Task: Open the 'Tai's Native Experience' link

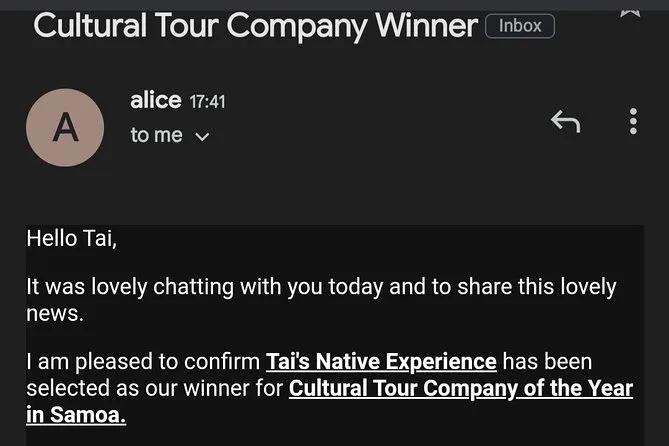Action: click(x=381, y=361)
